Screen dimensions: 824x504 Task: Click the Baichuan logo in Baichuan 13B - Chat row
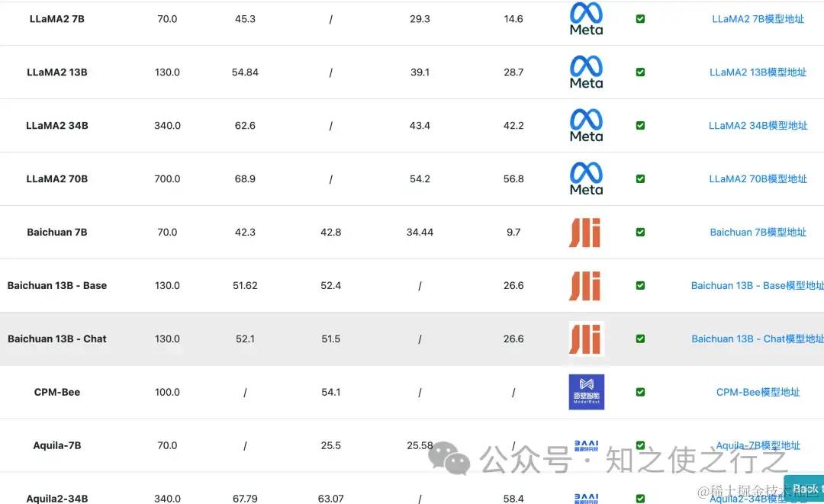pos(587,339)
